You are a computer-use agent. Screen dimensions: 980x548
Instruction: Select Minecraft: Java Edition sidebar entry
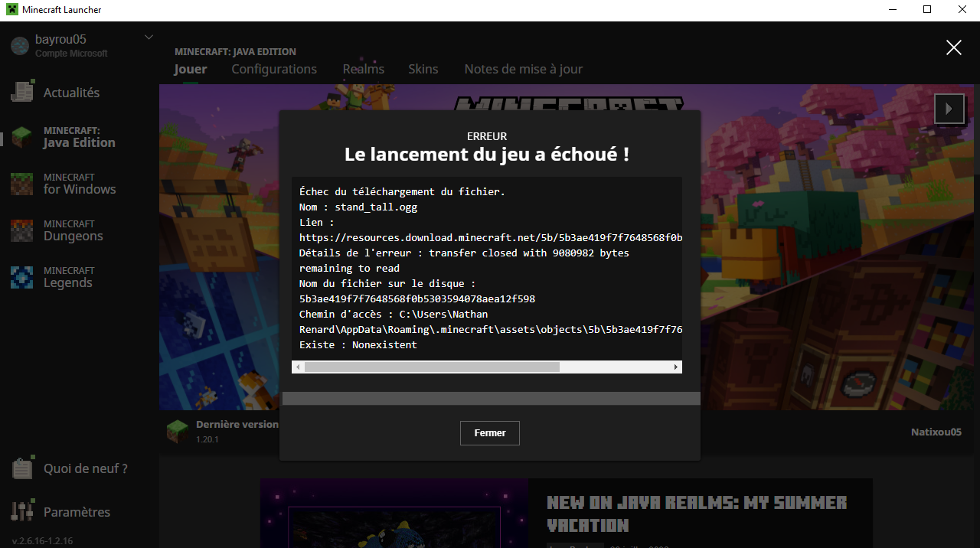point(80,138)
